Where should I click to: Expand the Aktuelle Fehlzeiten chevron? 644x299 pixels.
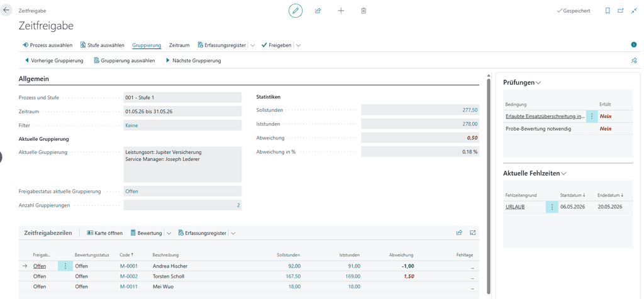tap(563, 173)
